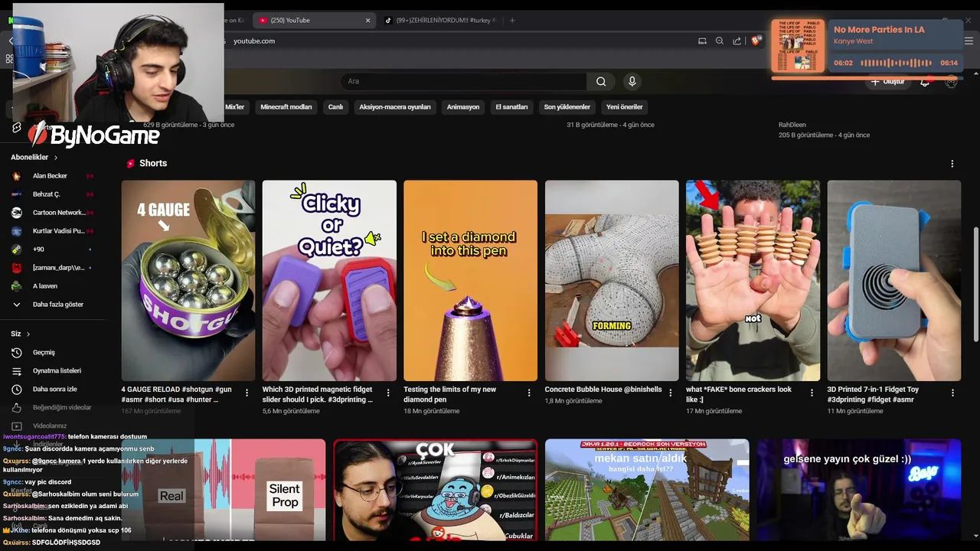Click Concrete Bubble House title text
Image resolution: width=980 pixels, height=551 pixels.
(x=603, y=390)
